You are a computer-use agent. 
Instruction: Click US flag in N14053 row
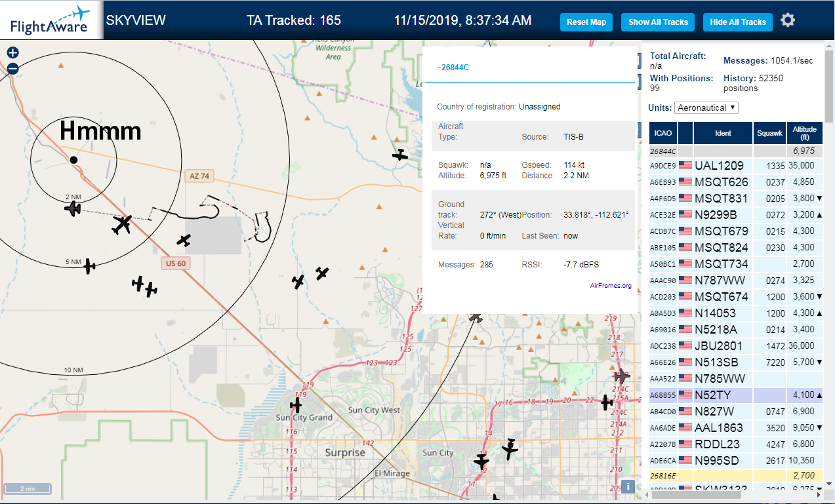tap(685, 313)
